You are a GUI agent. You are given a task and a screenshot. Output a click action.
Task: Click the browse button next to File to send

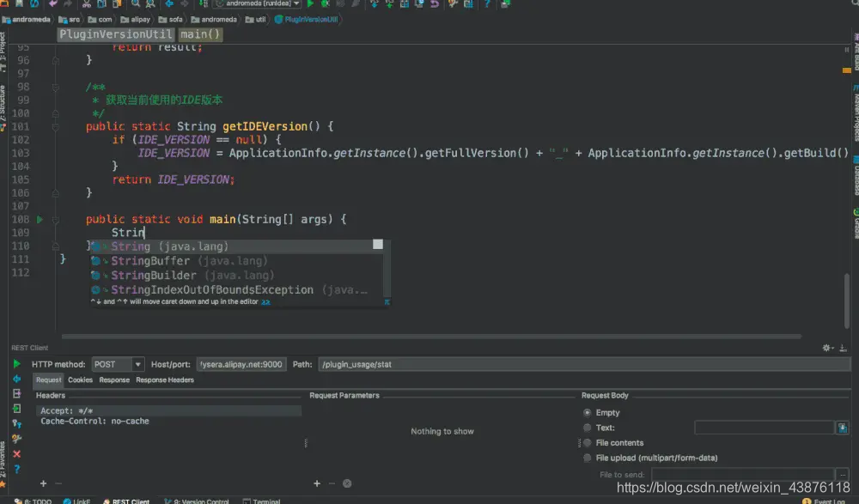pos(843,475)
